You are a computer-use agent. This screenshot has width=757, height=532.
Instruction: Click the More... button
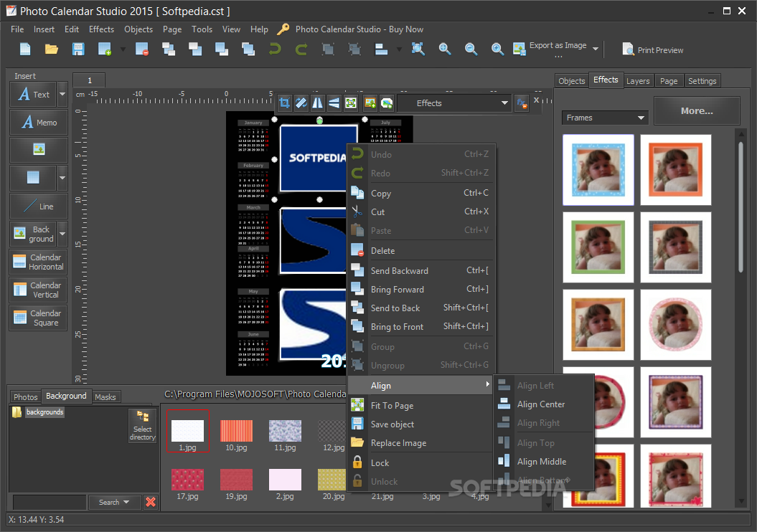(x=697, y=111)
